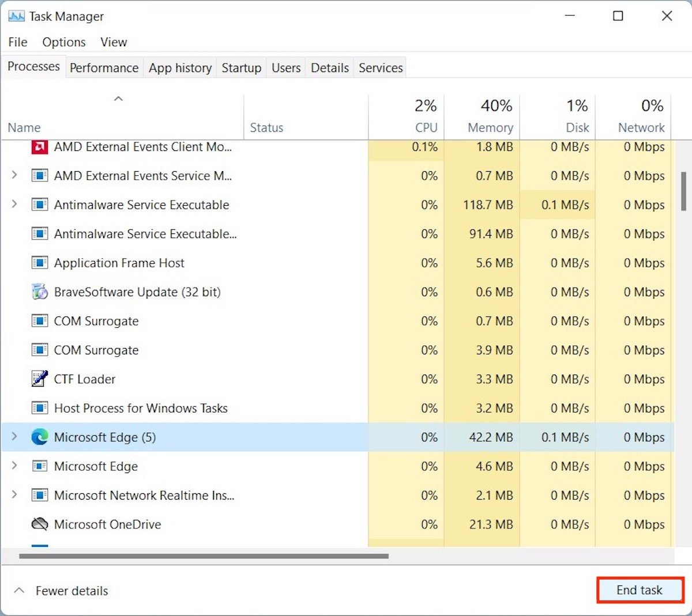Click the Microsoft Edge browser icon
This screenshot has width=692, height=616.
[x=40, y=437]
